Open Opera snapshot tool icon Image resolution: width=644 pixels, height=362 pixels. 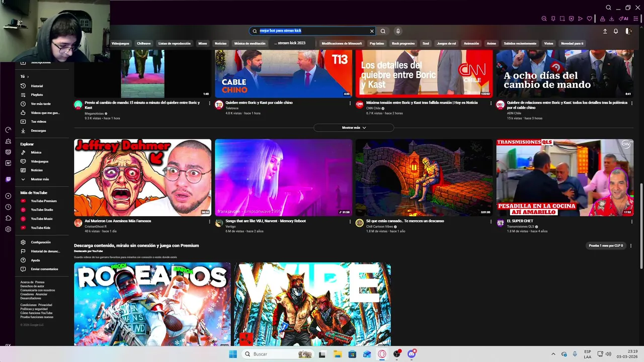point(562,19)
